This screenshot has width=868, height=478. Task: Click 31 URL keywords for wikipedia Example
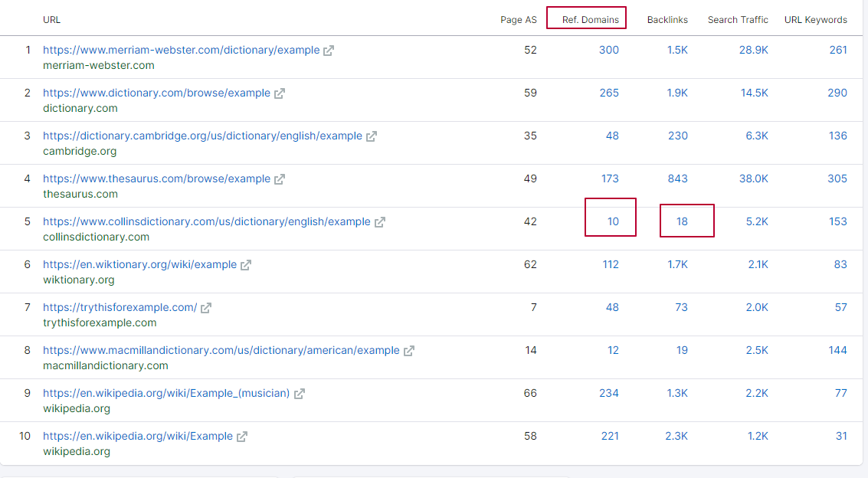point(841,436)
